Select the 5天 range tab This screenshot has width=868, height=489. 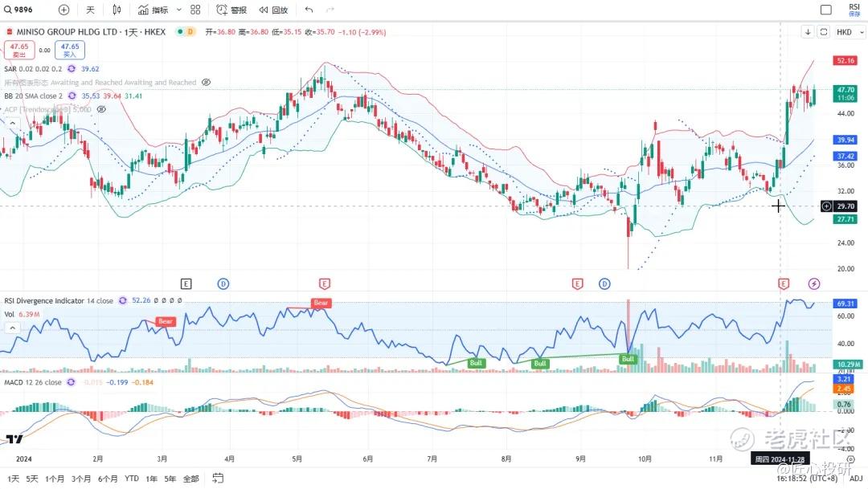tap(32, 479)
